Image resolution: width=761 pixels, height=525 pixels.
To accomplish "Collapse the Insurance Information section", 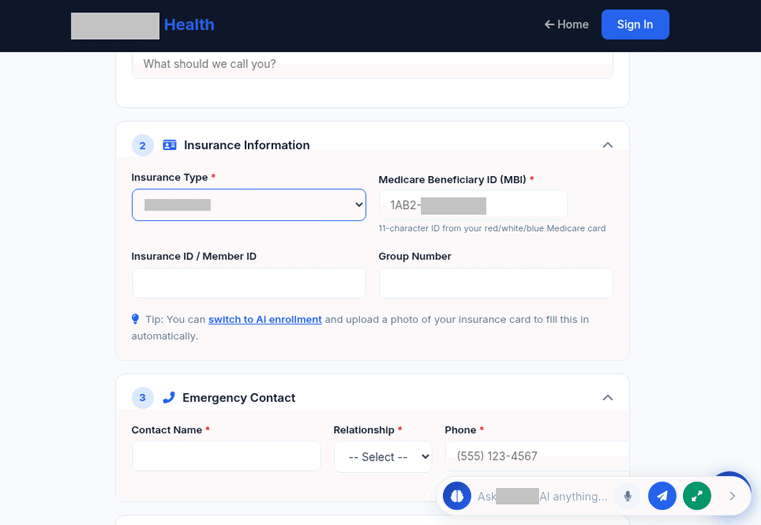I will pyautogui.click(x=607, y=145).
